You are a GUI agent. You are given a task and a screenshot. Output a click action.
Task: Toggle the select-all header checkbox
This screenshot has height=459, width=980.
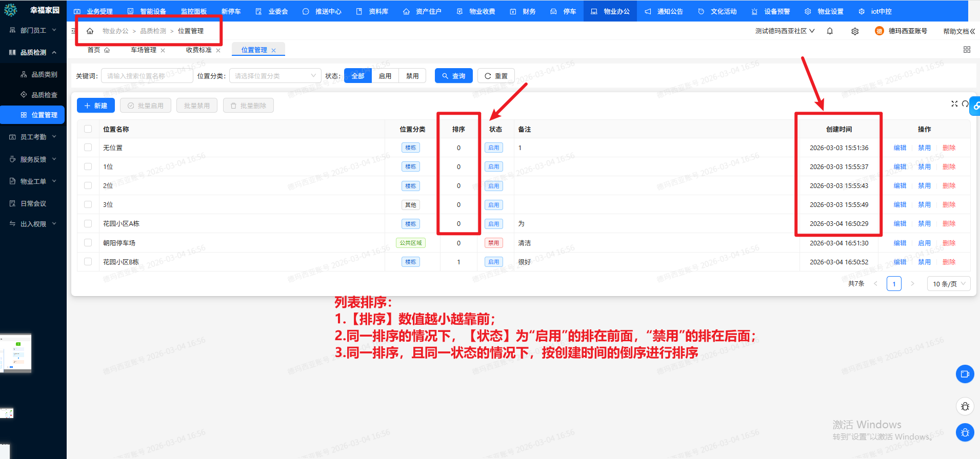tap(88, 129)
